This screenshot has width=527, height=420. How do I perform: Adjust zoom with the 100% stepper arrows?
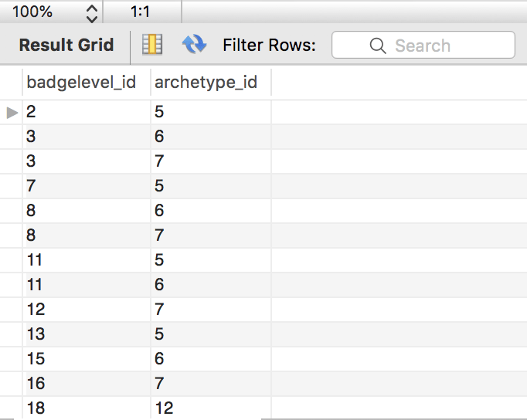coord(91,12)
